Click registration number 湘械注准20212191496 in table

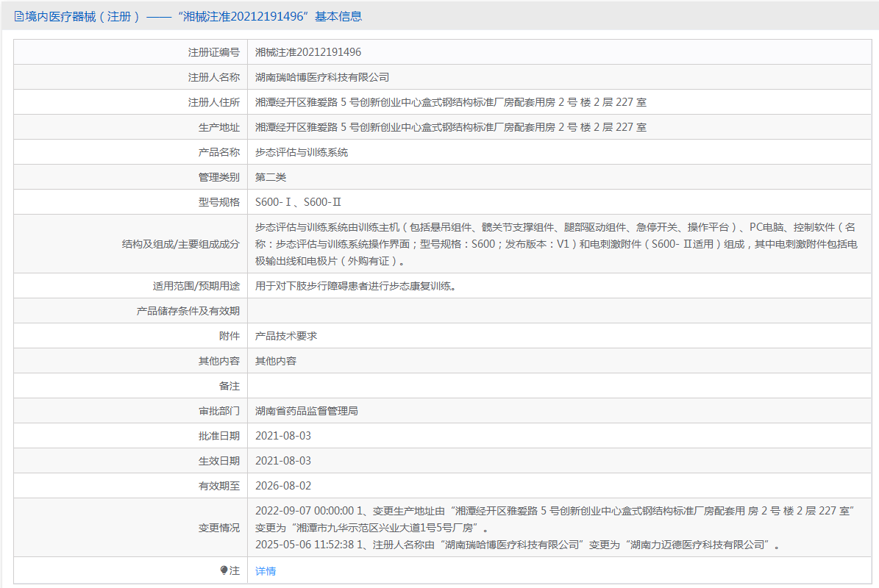click(308, 52)
